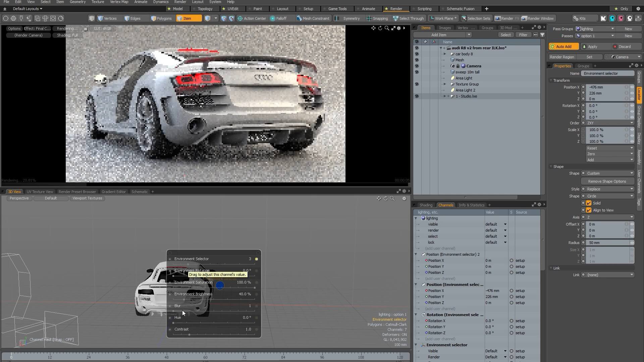Viewport: 644px width, 362px height.
Task: Click the globe icon in the top-left toolbar
Action: pyautogui.click(x=13, y=18)
